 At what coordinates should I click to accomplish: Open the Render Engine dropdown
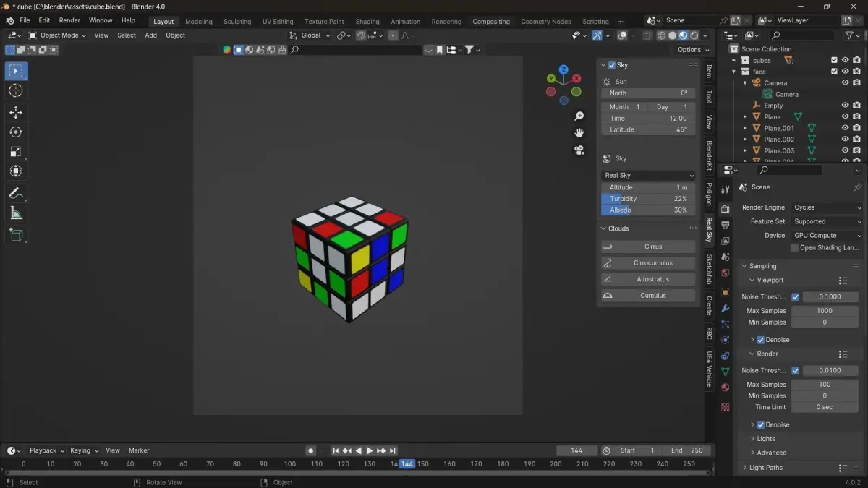click(x=826, y=207)
